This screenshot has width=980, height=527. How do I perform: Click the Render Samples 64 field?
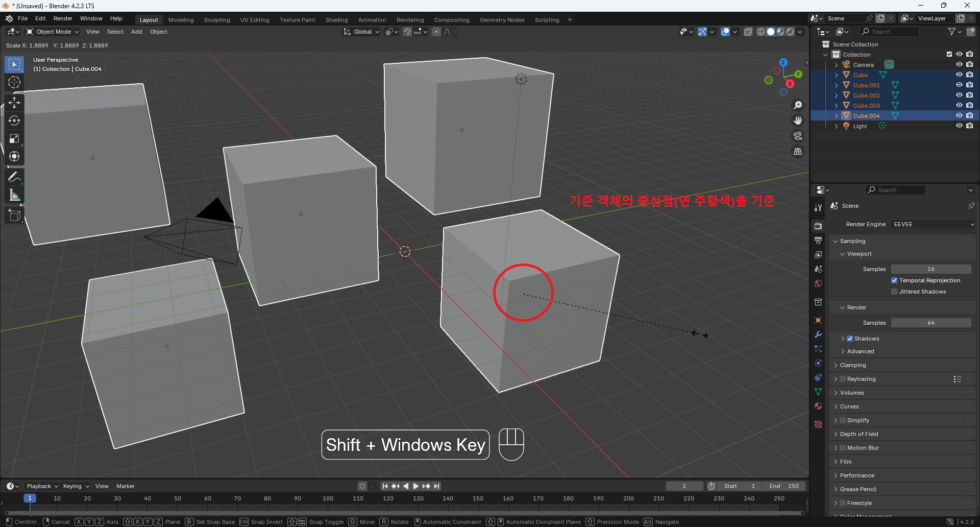[931, 323]
